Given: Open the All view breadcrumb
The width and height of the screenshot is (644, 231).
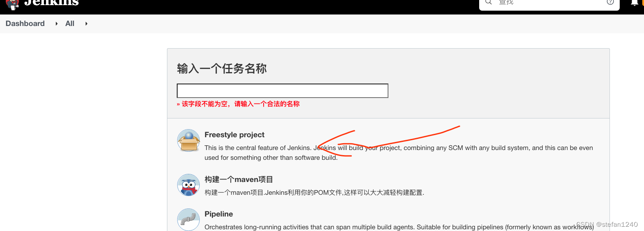Looking at the screenshot, I should 70,24.
